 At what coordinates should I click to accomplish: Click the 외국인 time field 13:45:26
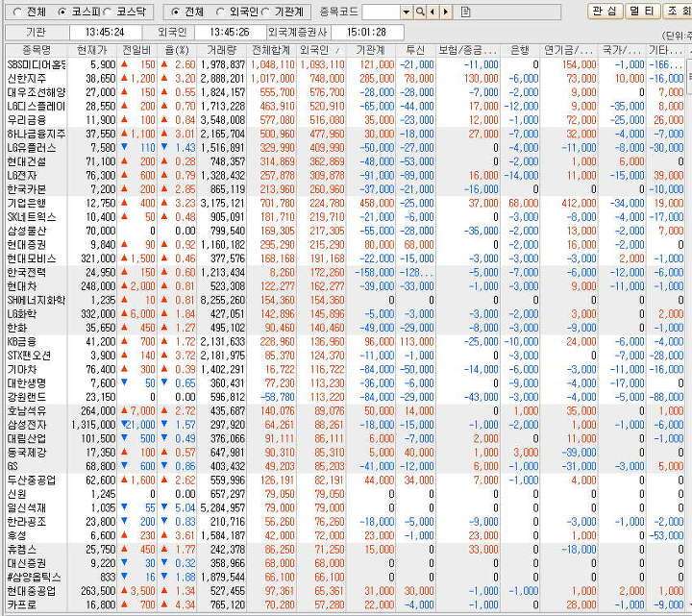click(230, 33)
